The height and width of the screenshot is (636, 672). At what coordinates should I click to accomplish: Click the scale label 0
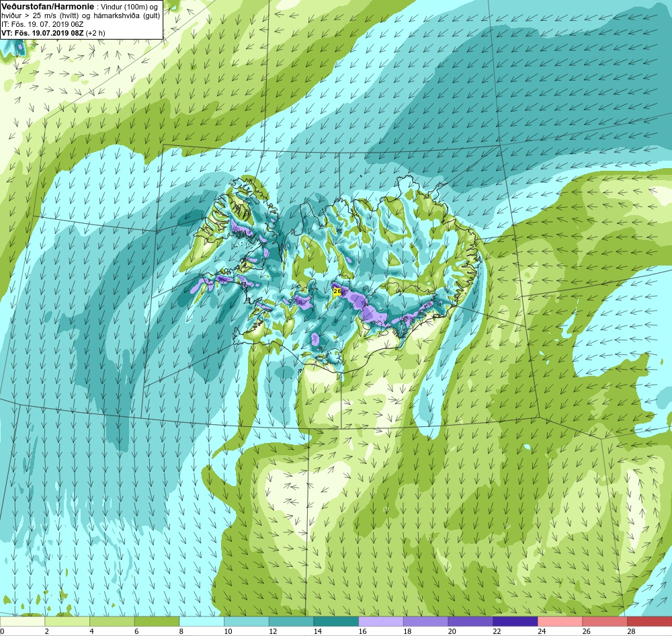click(2, 631)
